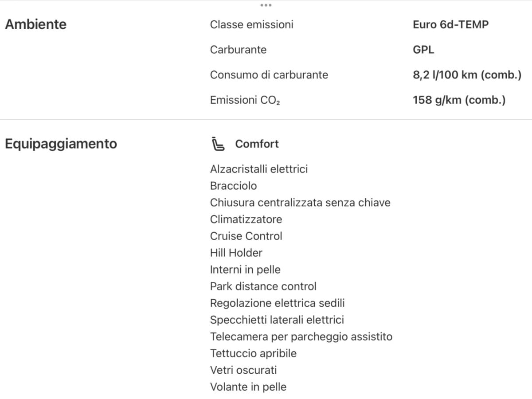Select Alzacristalli elettrici in the list
Image resolution: width=532 pixels, height=399 pixels.
click(259, 169)
